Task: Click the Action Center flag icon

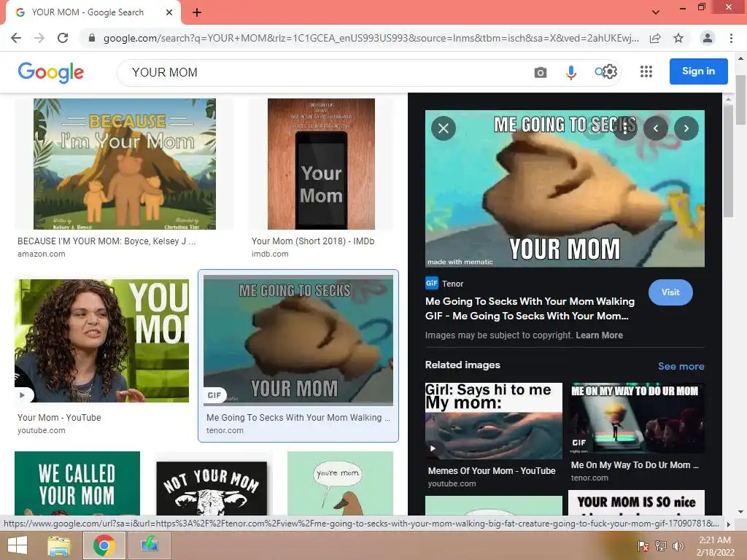Action: [643, 545]
